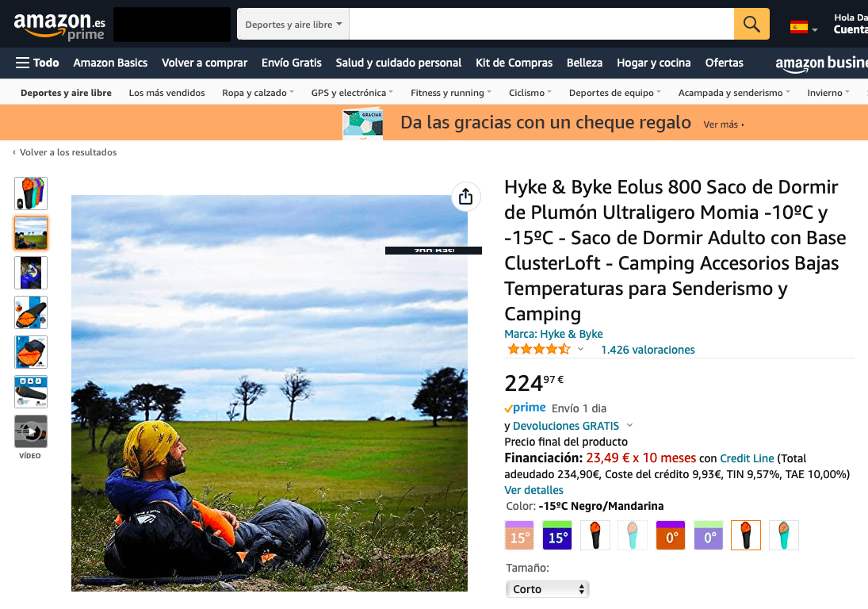The width and height of the screenshot is (868, 609).
Task: Open the Todo hamburger menu
Action: [x=37, y=63]
